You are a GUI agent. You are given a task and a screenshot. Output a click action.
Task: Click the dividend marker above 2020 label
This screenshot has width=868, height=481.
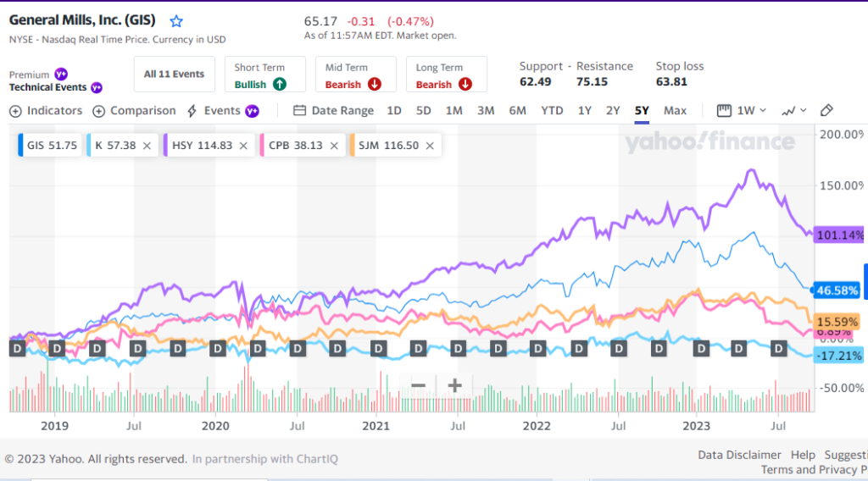point(218,348)
